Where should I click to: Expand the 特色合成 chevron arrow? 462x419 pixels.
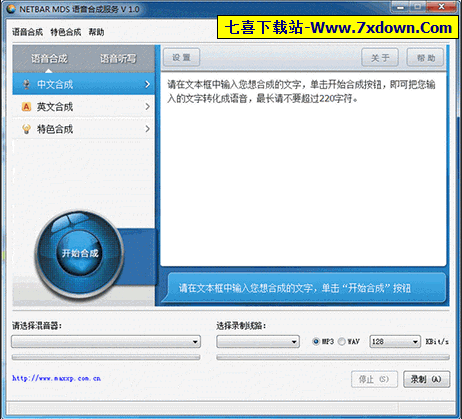pos(147,129)
